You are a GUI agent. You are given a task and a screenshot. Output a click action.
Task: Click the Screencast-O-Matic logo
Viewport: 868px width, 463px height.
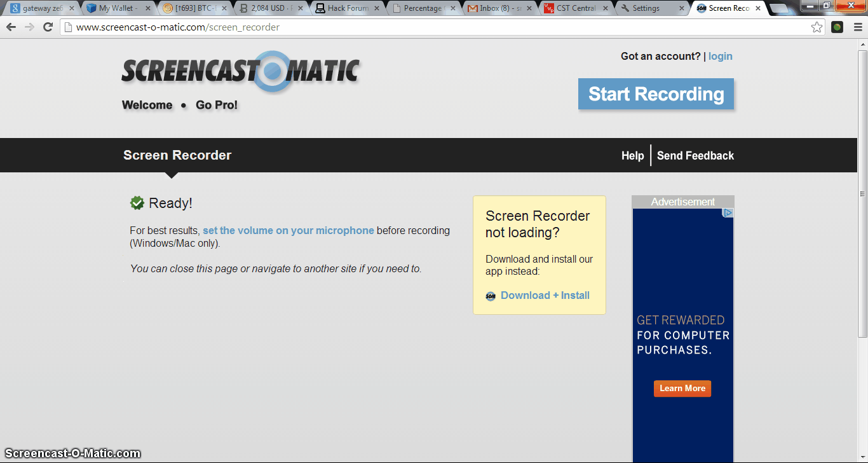coord(241,71)
